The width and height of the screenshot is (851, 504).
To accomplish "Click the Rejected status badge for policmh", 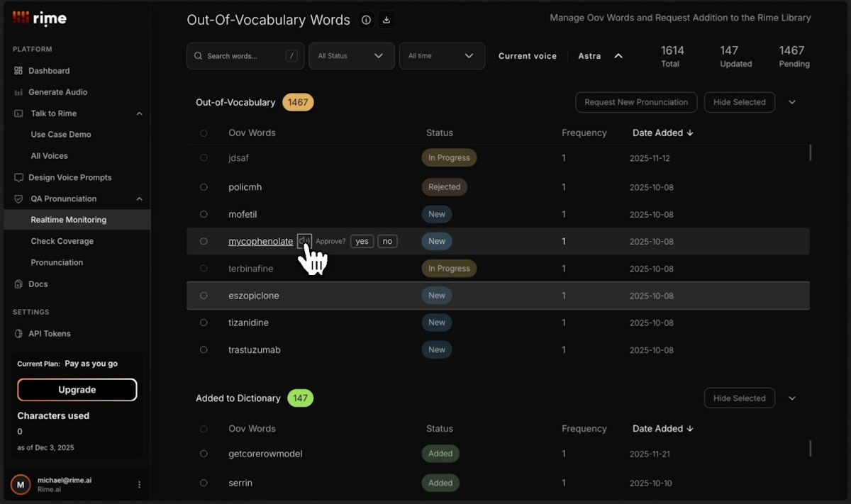I will click(445, 187).
